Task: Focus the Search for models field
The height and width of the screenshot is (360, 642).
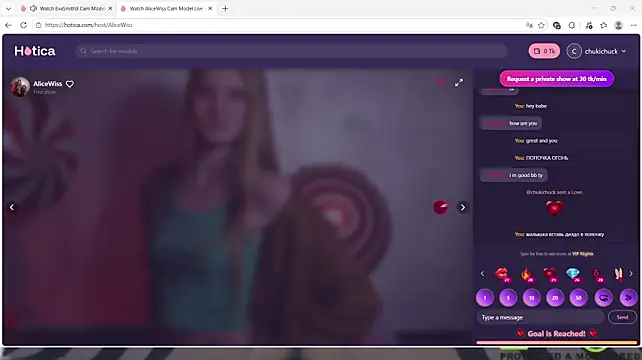Action: 292,51
